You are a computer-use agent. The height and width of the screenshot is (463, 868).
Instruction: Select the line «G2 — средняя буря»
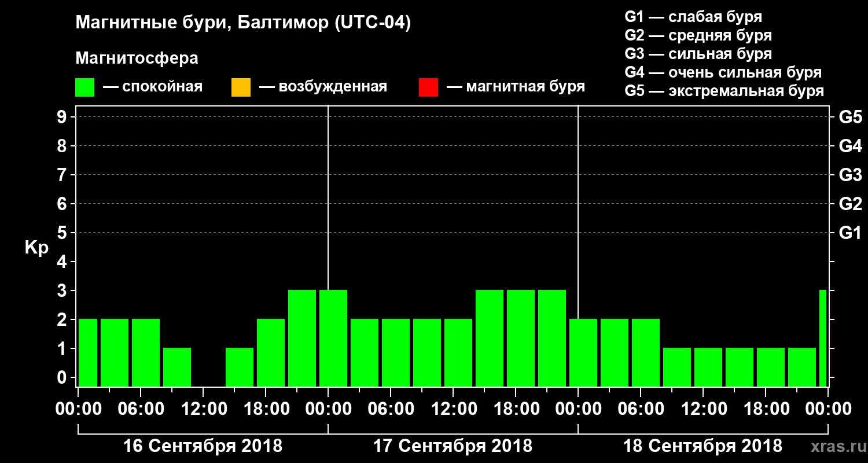(x=698, y=35)
